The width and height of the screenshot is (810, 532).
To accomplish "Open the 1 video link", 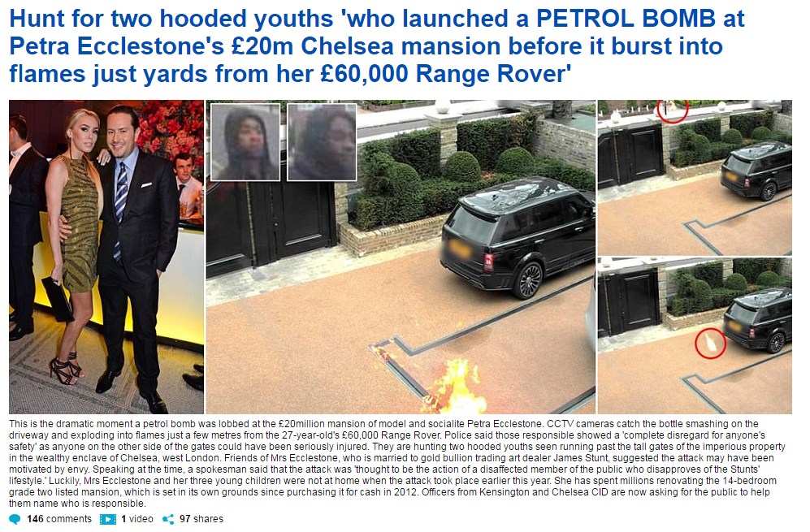I will click(136, 519).
